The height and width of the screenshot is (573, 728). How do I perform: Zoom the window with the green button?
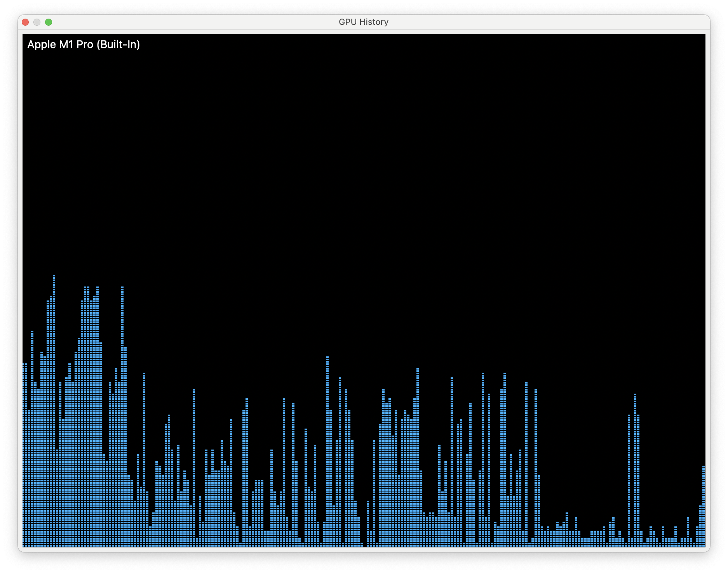pos(49,22)
